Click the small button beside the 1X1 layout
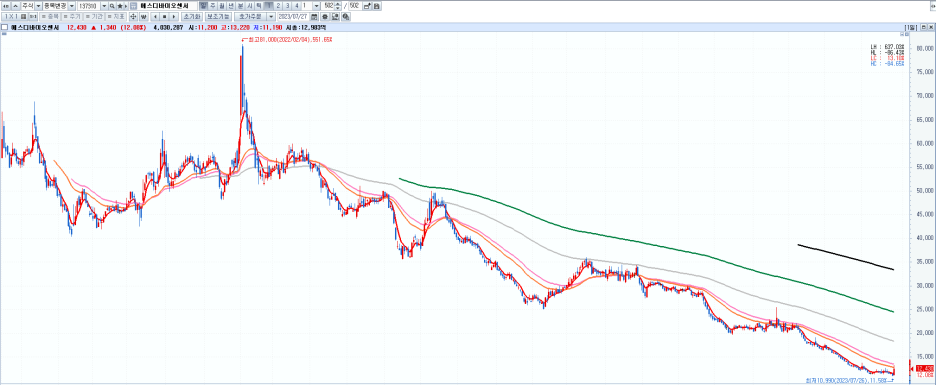This screenshot has height=385, width=936. point(32,16)
